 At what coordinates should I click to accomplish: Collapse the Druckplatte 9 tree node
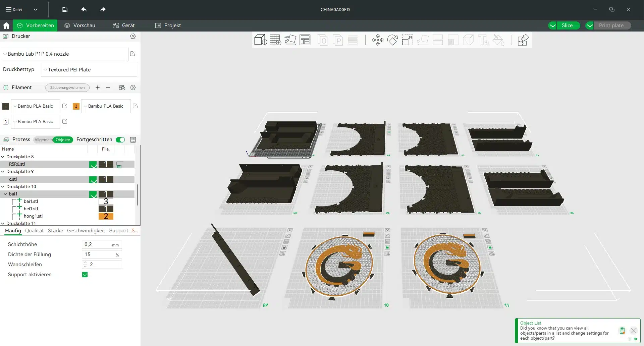click(3, 171)
